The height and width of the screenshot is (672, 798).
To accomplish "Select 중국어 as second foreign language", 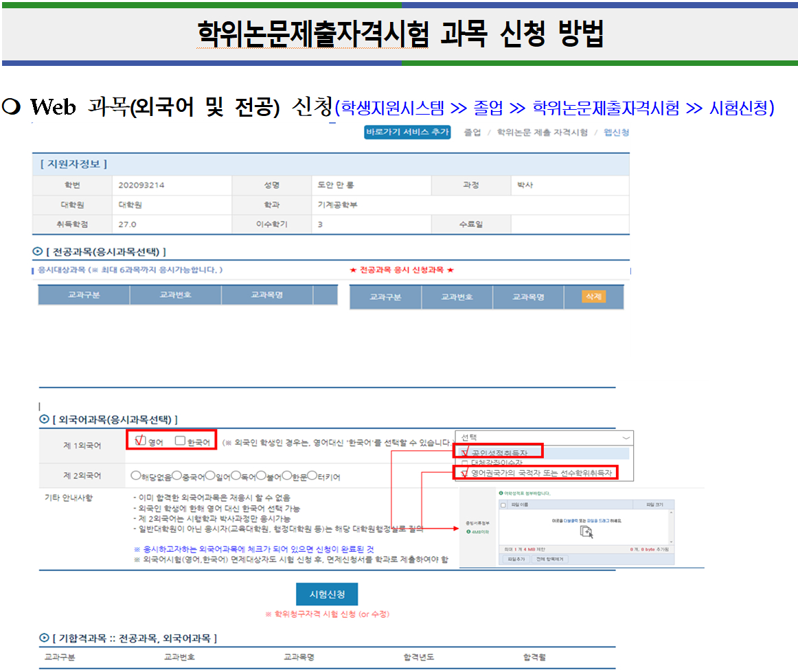I will (x=176, y=476).
